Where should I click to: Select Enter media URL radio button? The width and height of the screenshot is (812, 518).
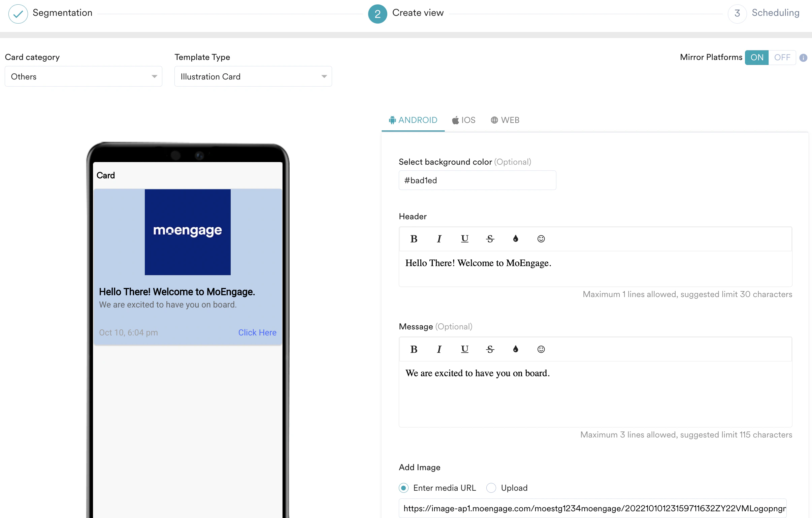click(403, 488)
